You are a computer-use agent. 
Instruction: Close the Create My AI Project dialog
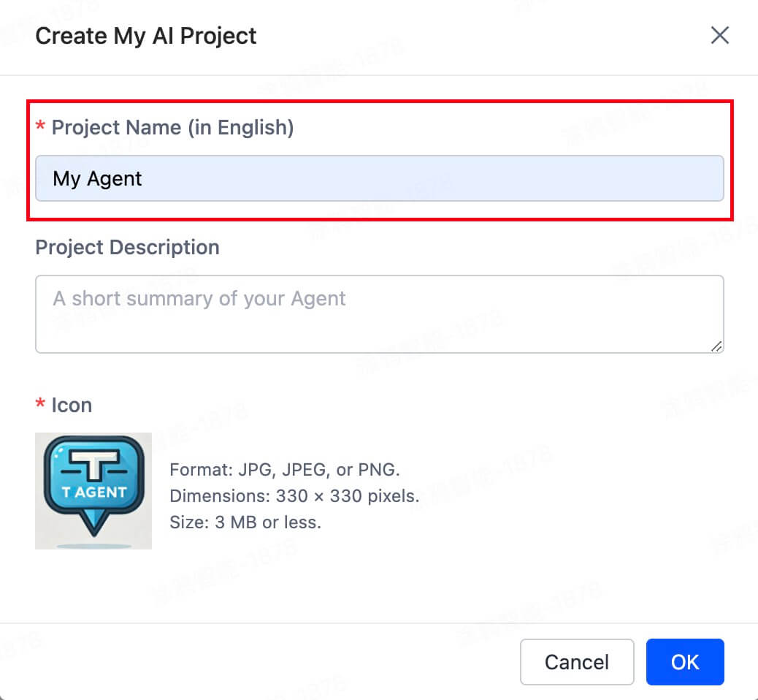click(720, 35)
